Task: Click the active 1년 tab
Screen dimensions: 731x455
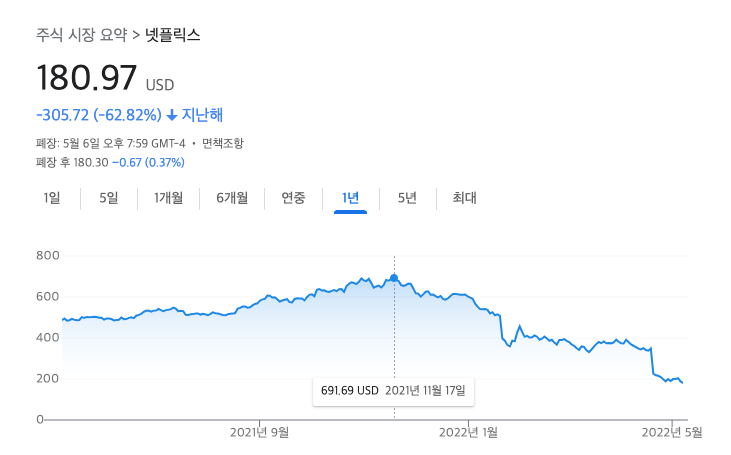Action: click(x=350, y=198)
